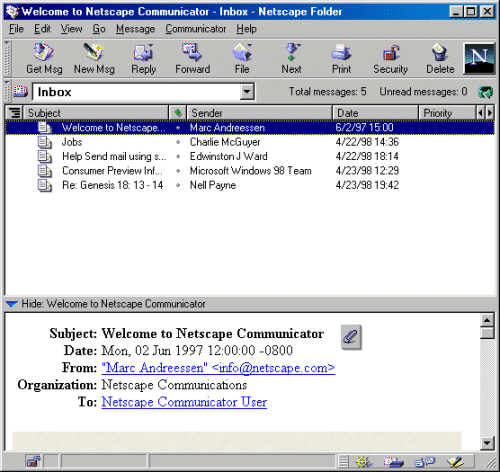Viewport: 500px width, 472px height.
Task: Open the Edit menu
Action: pyautogui.click(x=42, y=29)
